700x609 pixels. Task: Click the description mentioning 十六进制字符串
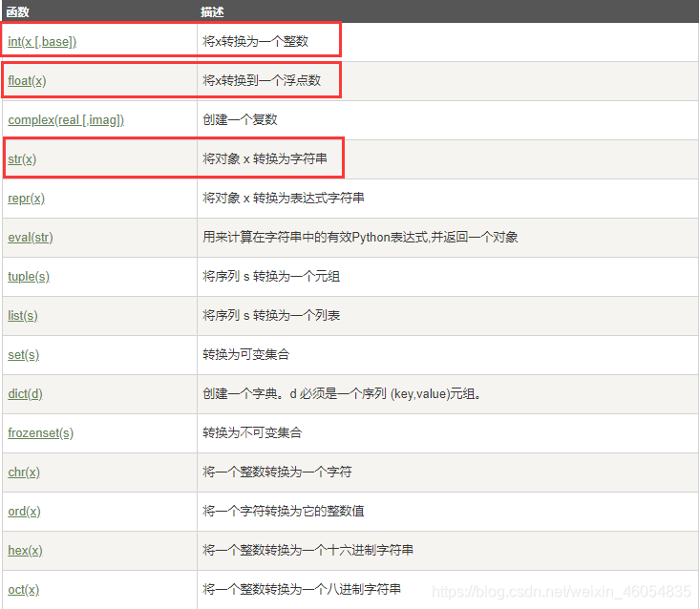[x=308, y=550]
